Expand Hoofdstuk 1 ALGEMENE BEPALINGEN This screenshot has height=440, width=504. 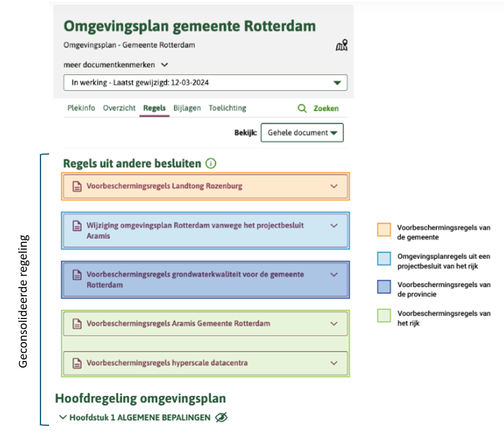point(63,417)
